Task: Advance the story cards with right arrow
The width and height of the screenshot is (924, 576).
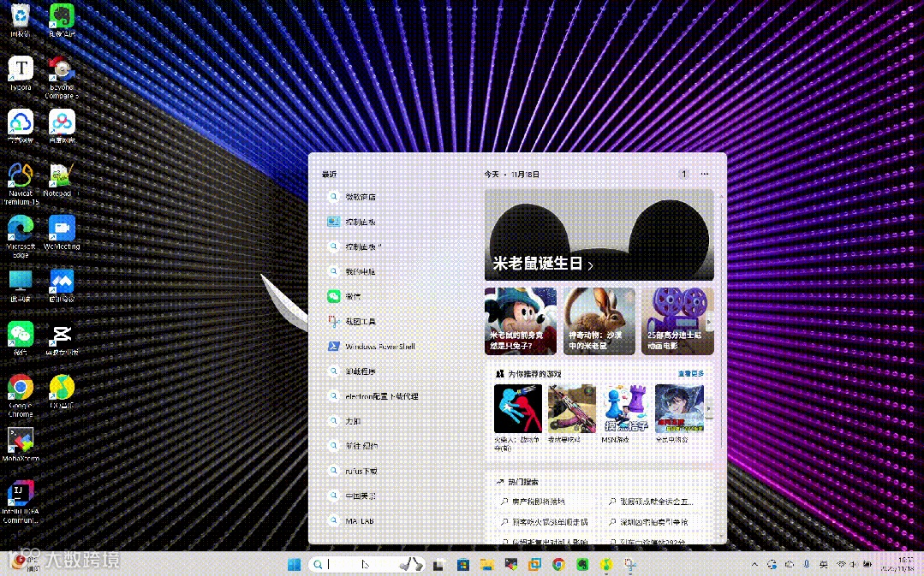Action: pyautogui.click(x=709, y=322)
